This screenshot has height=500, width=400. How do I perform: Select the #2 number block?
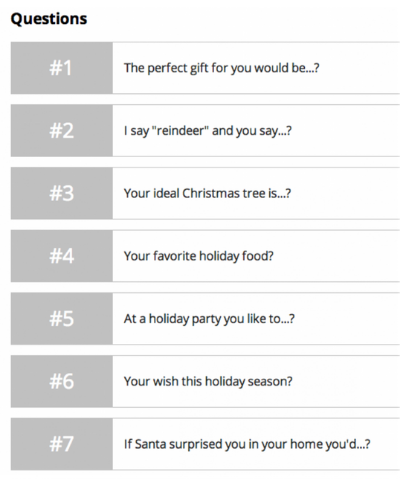click(x=62, y=131)
